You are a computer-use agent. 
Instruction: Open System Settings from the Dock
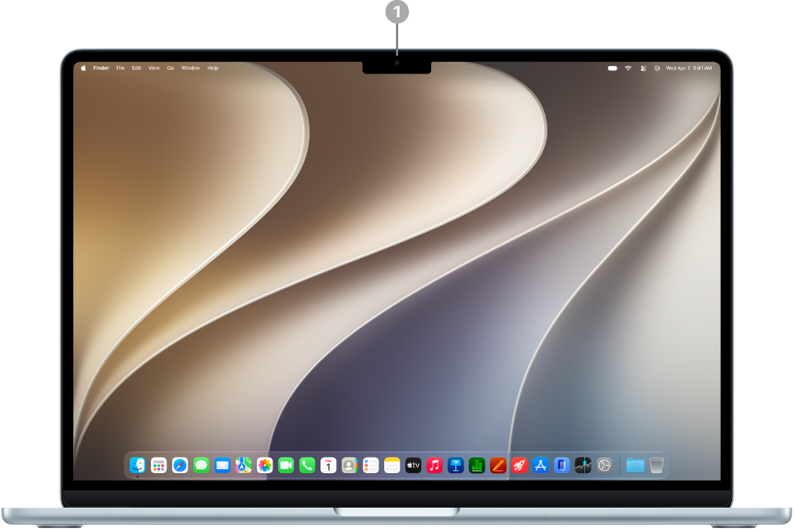coord(604,465)
